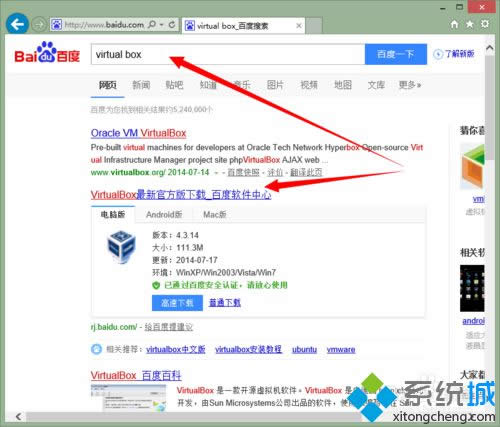Open virtualbox安装教程 related search
The image size is (500, 427).
coord(248,349)
